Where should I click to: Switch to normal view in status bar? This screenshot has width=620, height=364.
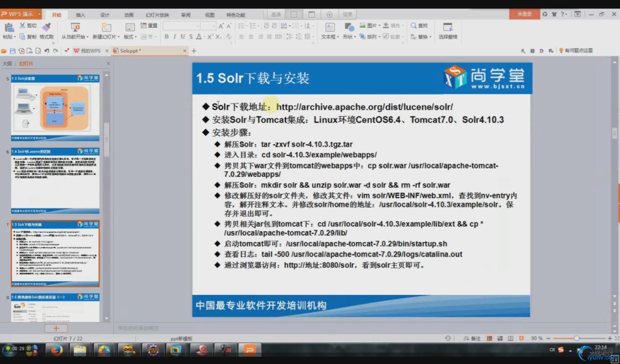click(489, 338)
